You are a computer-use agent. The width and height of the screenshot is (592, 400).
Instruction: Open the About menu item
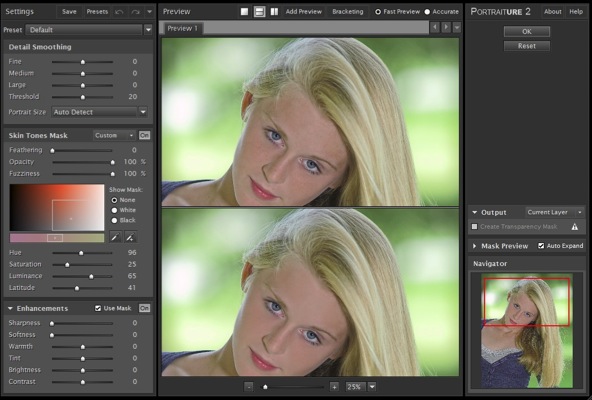point(552,12)
